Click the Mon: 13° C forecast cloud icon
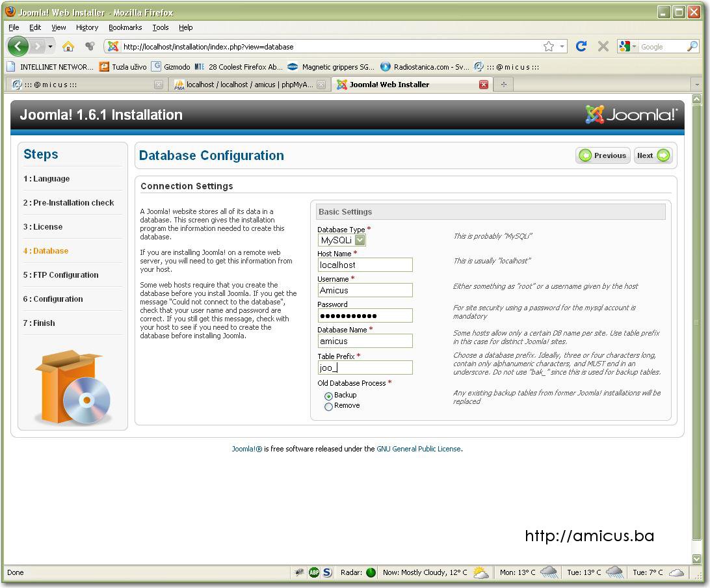710x588 pixels. (x=549, y=572)
